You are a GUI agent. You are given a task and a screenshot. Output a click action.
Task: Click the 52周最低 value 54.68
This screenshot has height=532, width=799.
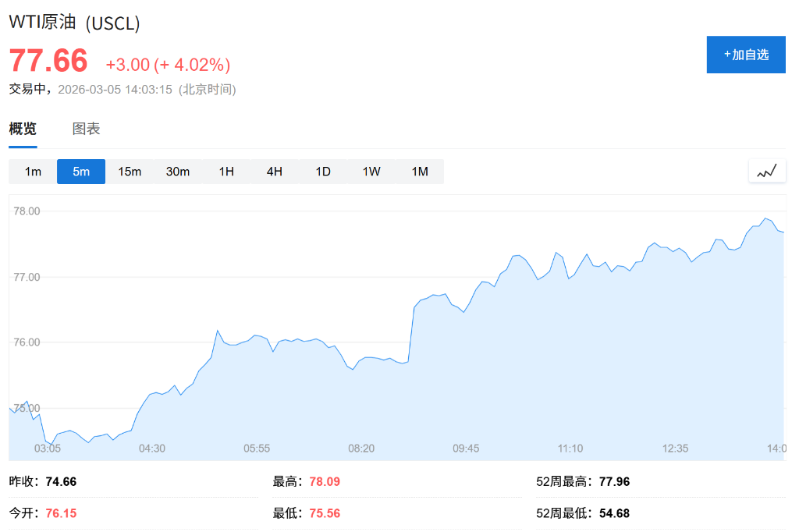tap(614, 513)
